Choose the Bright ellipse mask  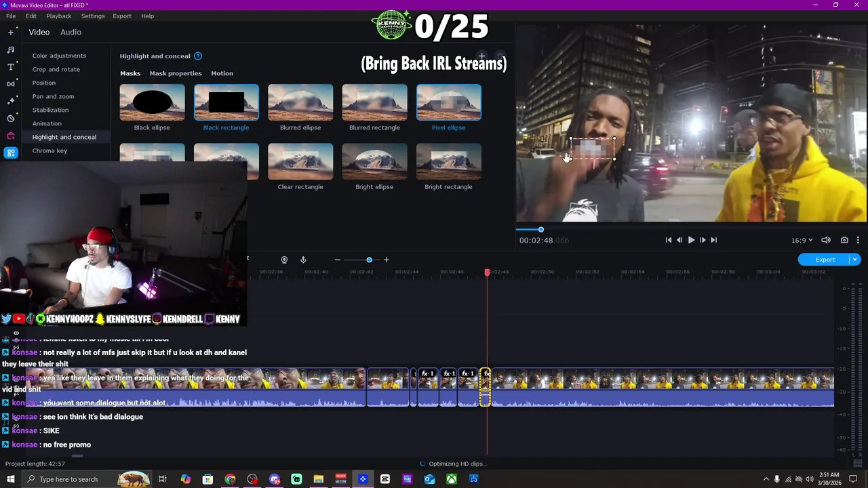coord(374,161)
